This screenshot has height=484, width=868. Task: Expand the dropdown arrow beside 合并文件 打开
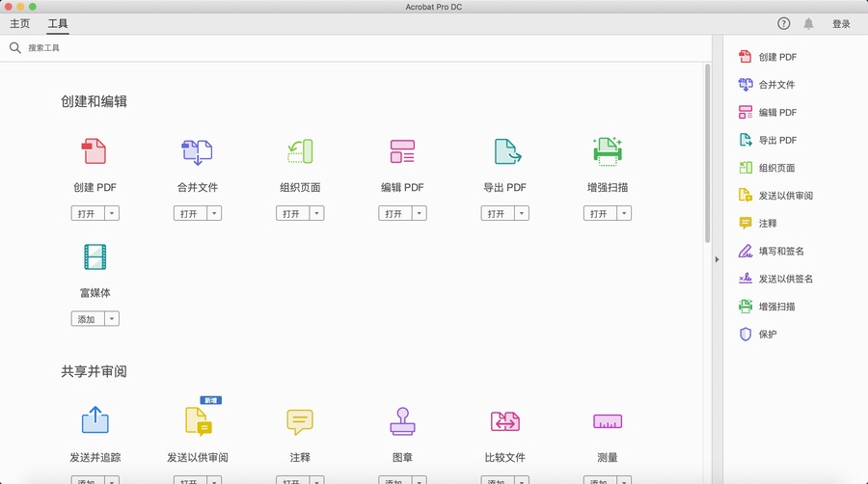click(214, 213)
